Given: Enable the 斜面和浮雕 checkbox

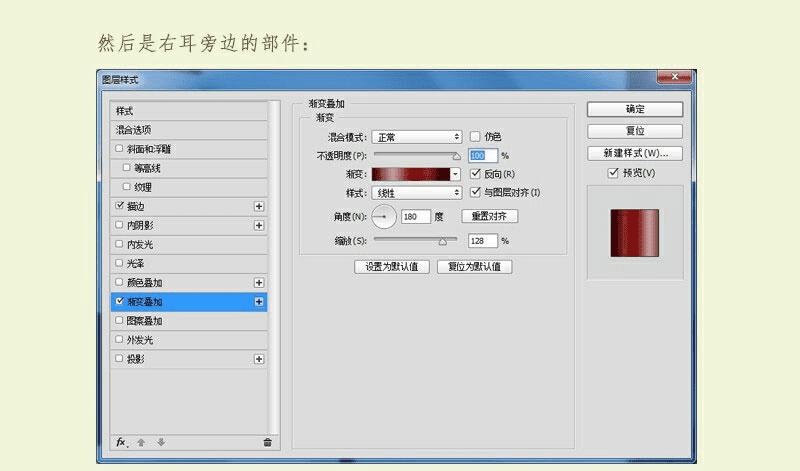Looking at the screenshot, I should click(119, 148).
